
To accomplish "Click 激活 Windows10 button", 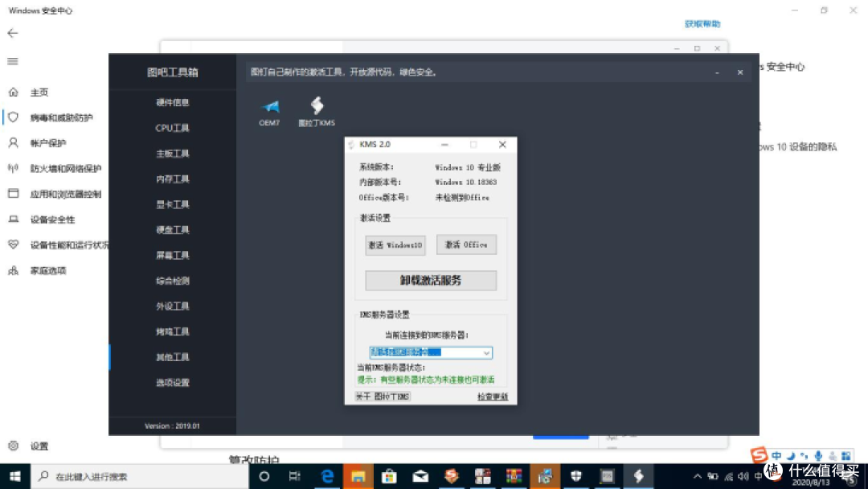I will pos(395,244).
